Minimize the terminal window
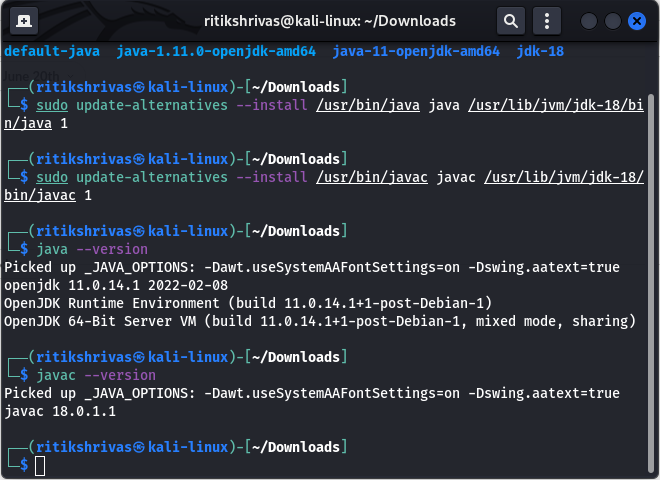The image size is (660, 480). click(x=588, y=21)
